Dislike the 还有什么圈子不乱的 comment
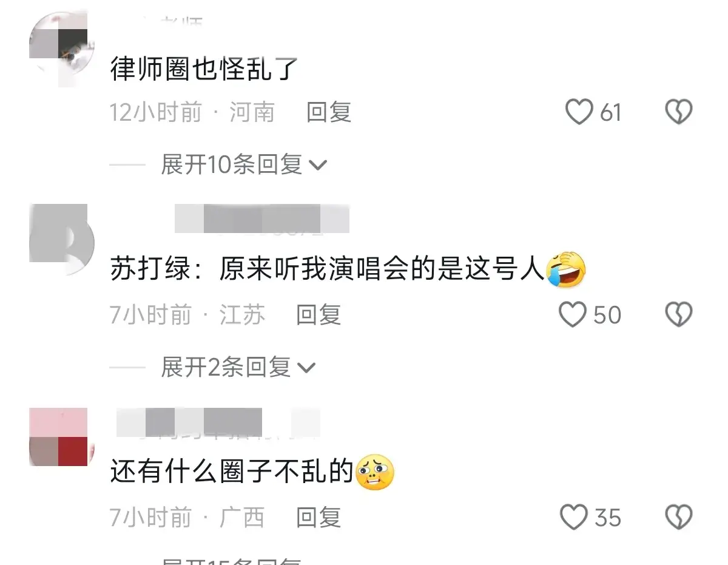This screenshot has width=728, height=565. 679,518
